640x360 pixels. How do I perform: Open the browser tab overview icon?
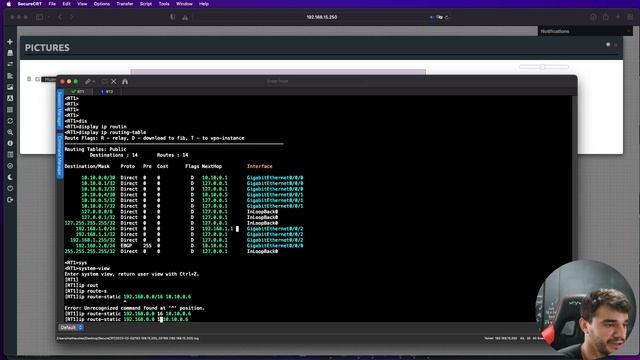point(630,17)
